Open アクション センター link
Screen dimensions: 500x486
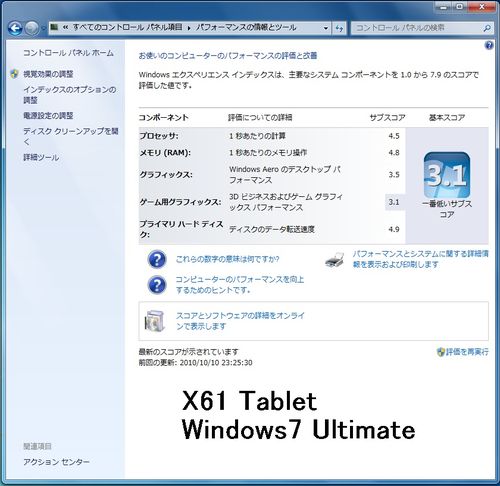(56, 462)
